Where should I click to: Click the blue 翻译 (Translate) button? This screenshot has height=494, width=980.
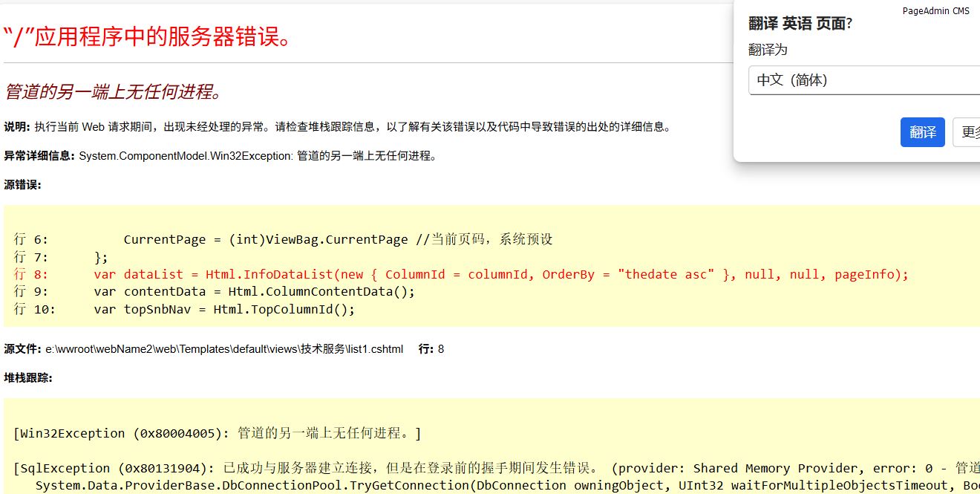click(922, 132)
